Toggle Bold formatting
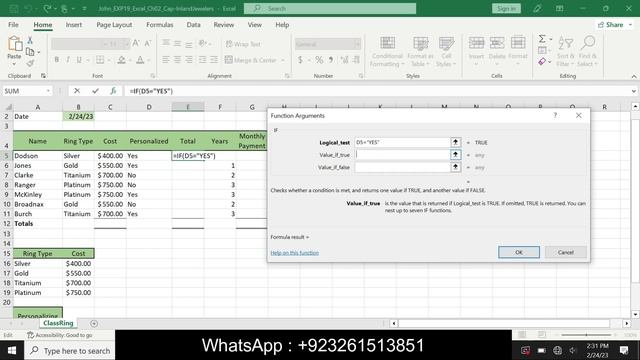Screen dimensions: 640x360 click(x=57, y=60)
